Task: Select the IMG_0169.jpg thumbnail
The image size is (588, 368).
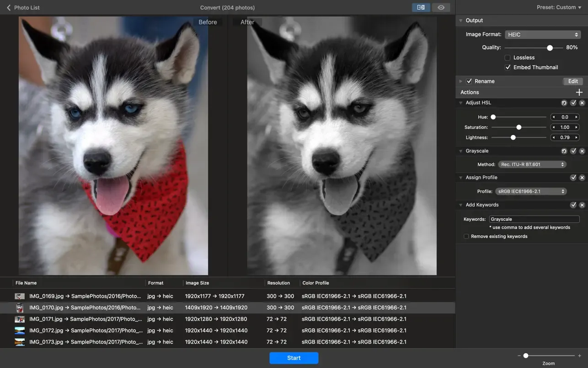Action: 20,296
